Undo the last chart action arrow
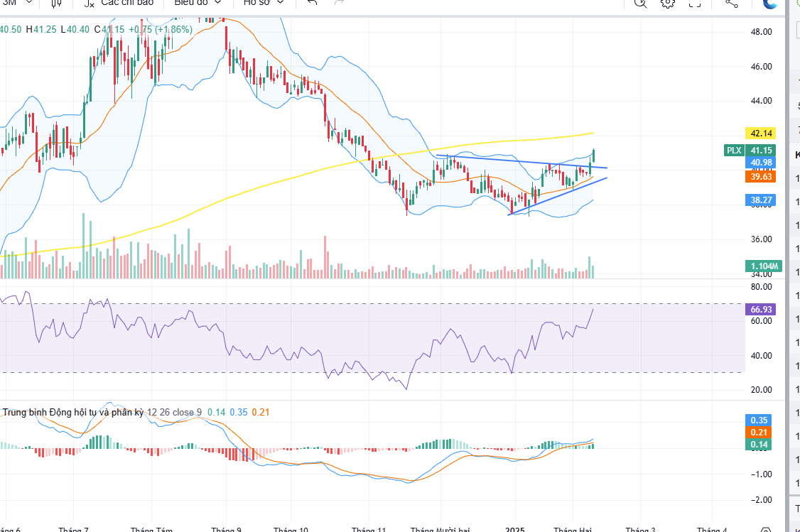 (x=312, y=3)
